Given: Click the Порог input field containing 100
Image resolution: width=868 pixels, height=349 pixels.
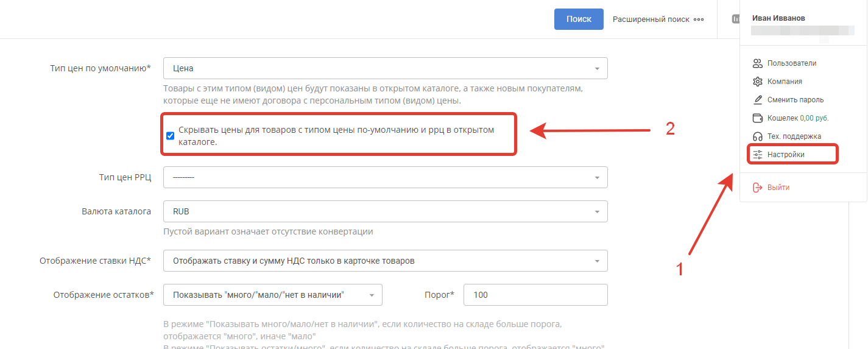Looking at the screenshot, I should tap(535, 295).
